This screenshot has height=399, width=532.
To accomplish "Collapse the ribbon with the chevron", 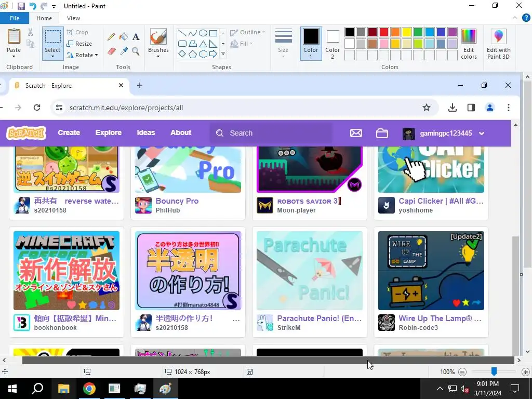I will [x=515, y=18].
